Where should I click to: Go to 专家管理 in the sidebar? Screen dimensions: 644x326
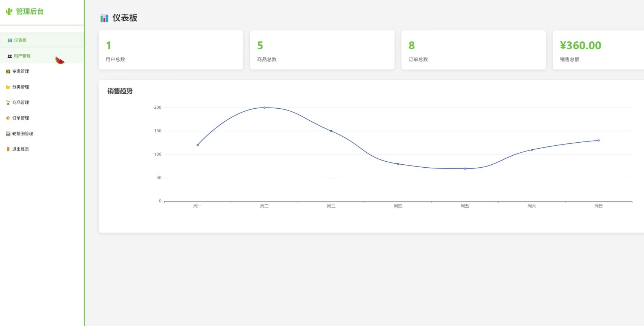[x=42, y=71]
